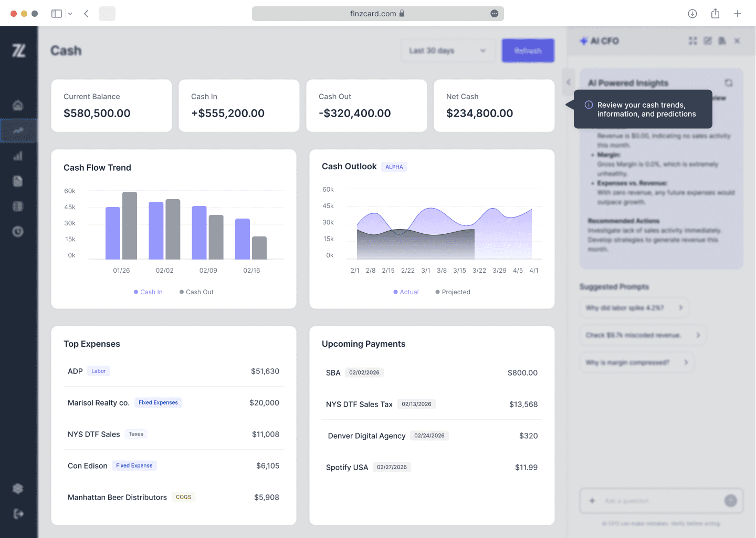Toggle the Actual legend item
The width and height of the screenshot is (756, 538).
click(406, 292)
